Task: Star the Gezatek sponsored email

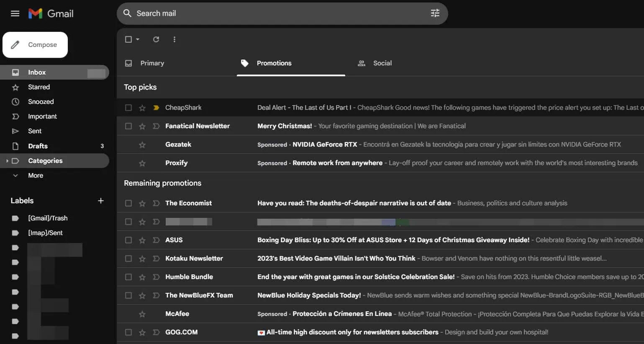Action: click(142, 145)
